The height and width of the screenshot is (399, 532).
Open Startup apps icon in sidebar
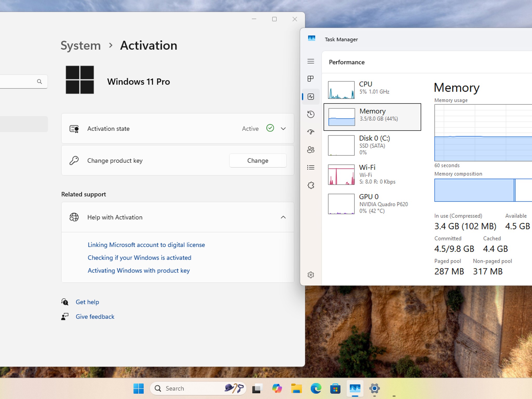point(311,132)
